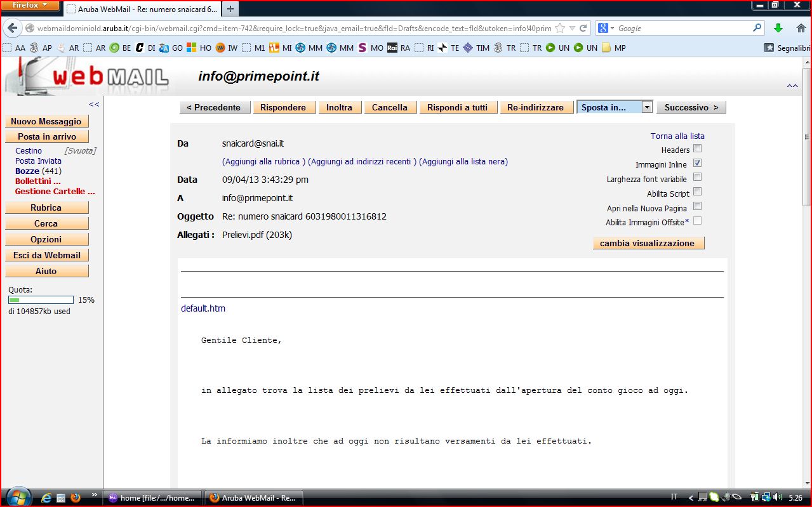This screenshot has width=812, height=507.
Task: Enable the Abilita Script checkbox
Action: 697,192
